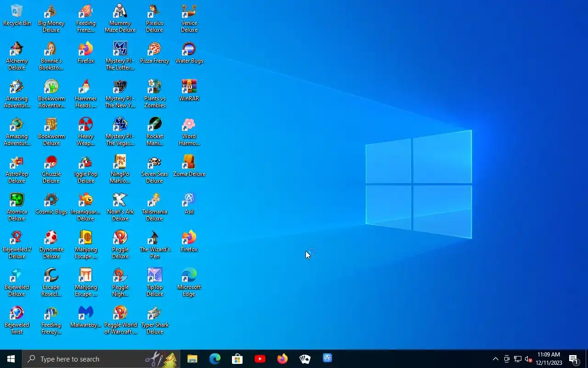The image size is (588, 368).
Task: Open the WinRAR shortcut
Action: [189, 91]
